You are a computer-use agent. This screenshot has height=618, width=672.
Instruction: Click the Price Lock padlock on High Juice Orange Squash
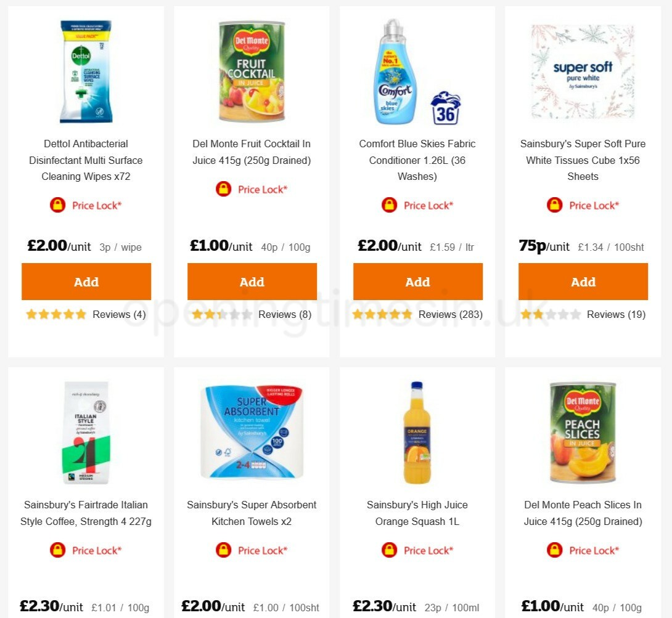coord(390,550)
